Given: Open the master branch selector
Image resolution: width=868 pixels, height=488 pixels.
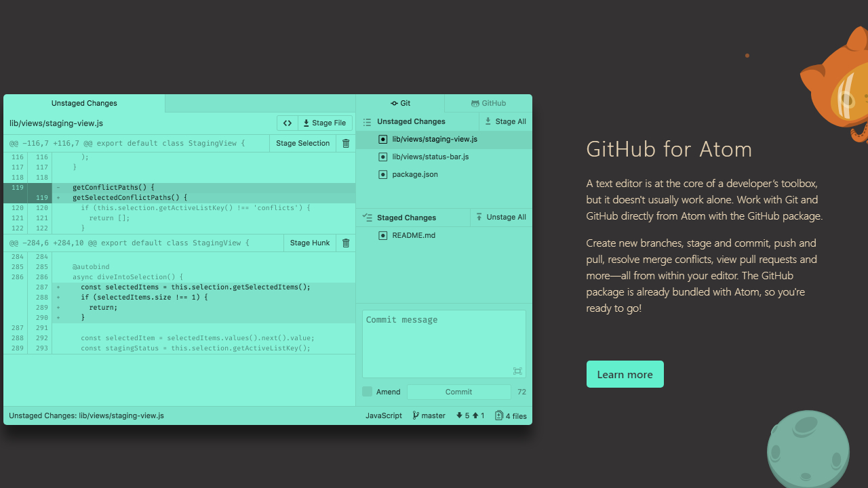Looking at the screenshot, I should [x=429, y=415].
